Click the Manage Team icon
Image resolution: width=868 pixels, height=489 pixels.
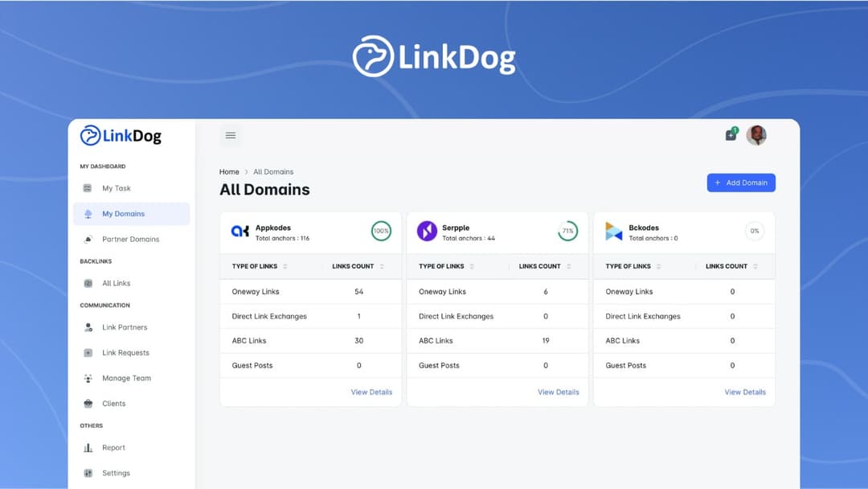[x=87, y=378]
